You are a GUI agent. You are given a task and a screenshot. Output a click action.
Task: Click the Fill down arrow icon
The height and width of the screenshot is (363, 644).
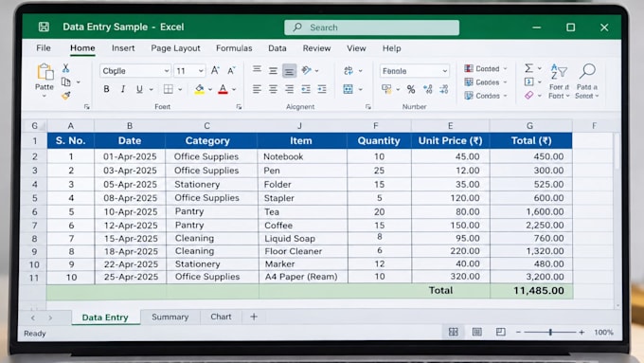pyautogui.click(x=529, y=82)
